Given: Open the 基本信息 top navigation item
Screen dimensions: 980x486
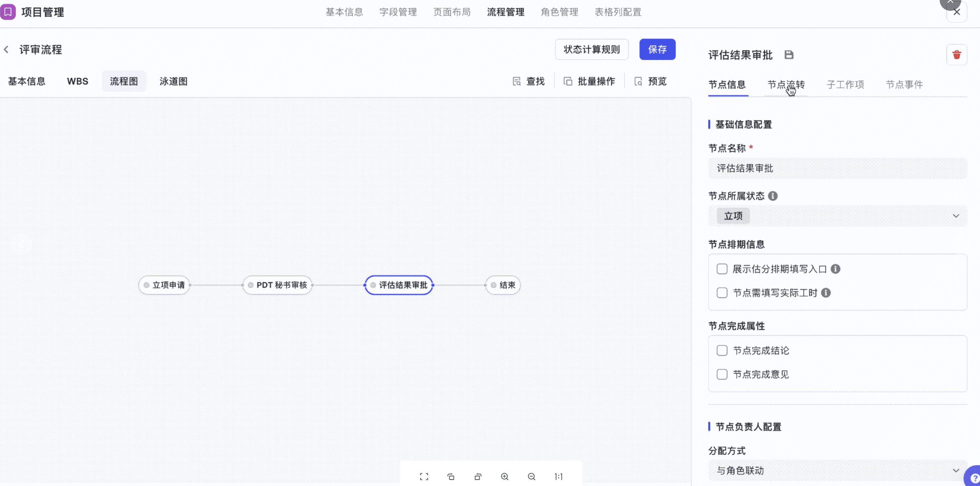Looking at the screenshot, I should click(344, 12).
